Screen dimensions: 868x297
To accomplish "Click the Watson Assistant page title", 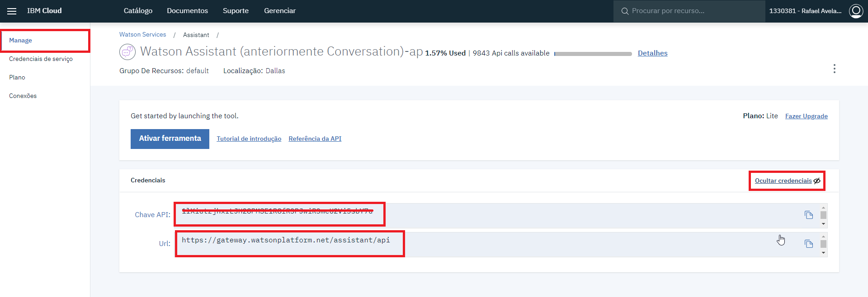I will click(x=282, y=51).
